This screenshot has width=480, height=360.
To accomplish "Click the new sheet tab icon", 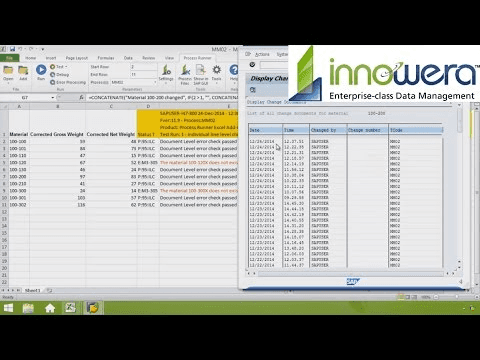I will click(x=49, y=290).
